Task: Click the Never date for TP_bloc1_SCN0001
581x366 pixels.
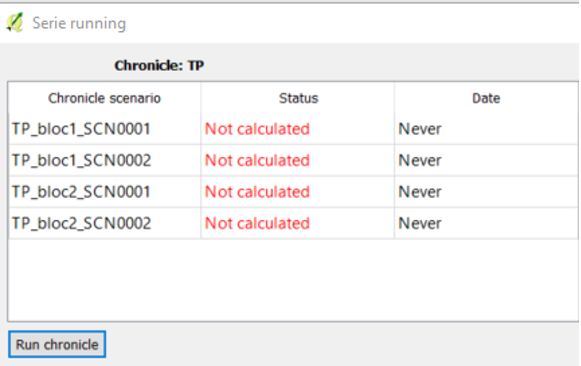Action: [420, 129]
